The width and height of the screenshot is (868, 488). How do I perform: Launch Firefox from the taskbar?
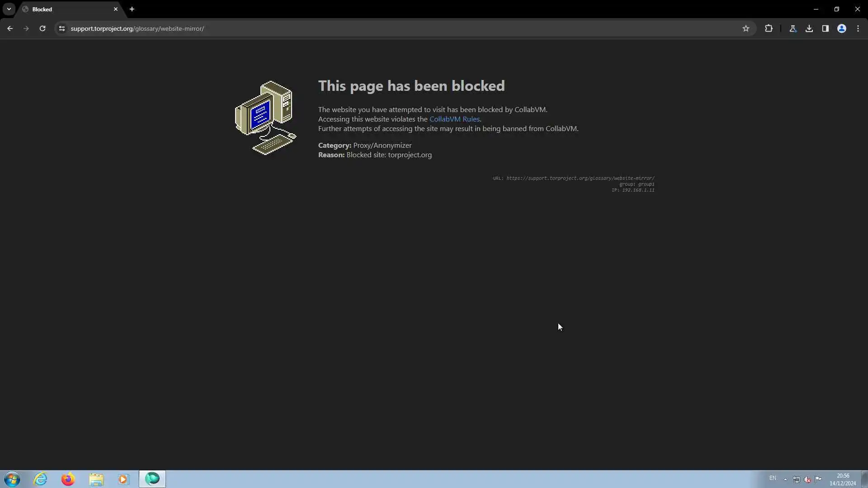coord(68,479)
